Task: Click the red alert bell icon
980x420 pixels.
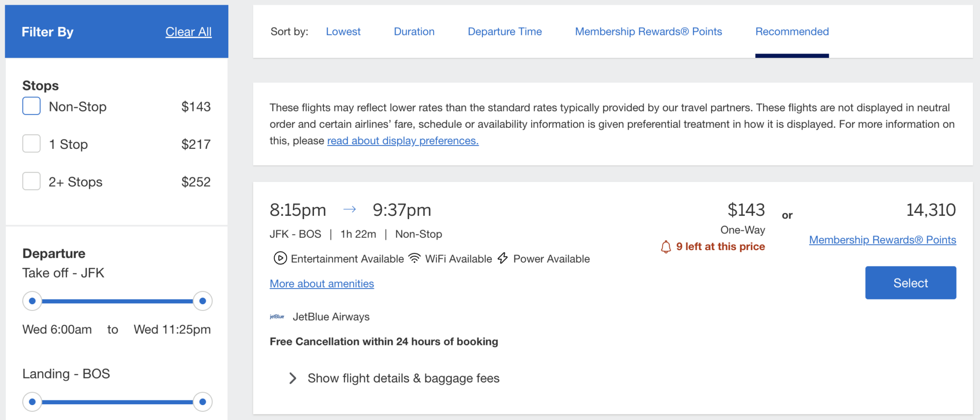Action: coord(666,246)
